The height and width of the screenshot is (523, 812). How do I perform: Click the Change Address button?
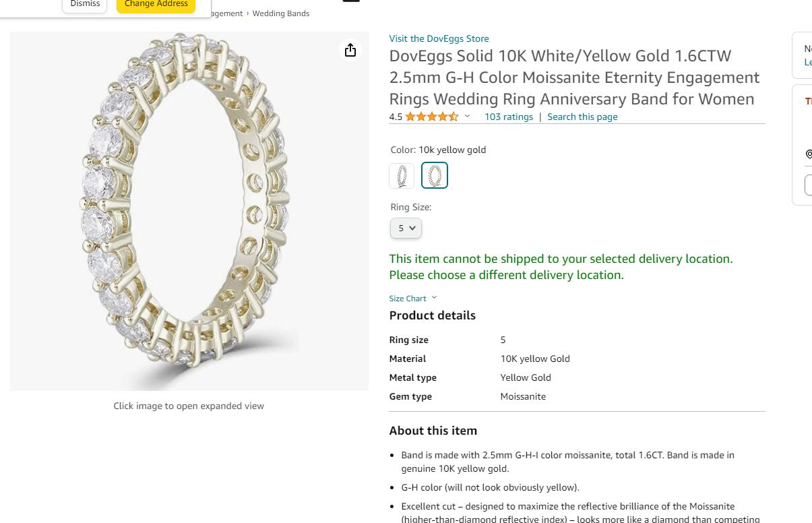click(x=156, y=4)
